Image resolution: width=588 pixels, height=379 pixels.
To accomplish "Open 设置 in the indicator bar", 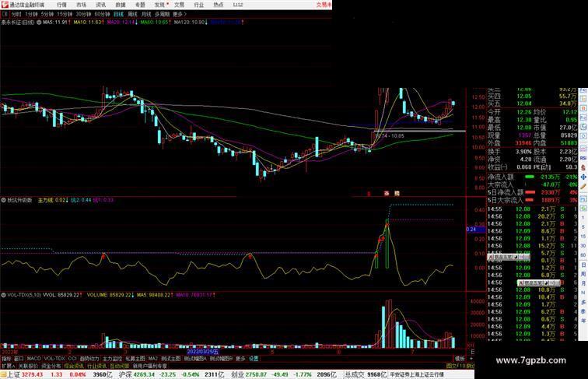I will [x=254, y=359].
